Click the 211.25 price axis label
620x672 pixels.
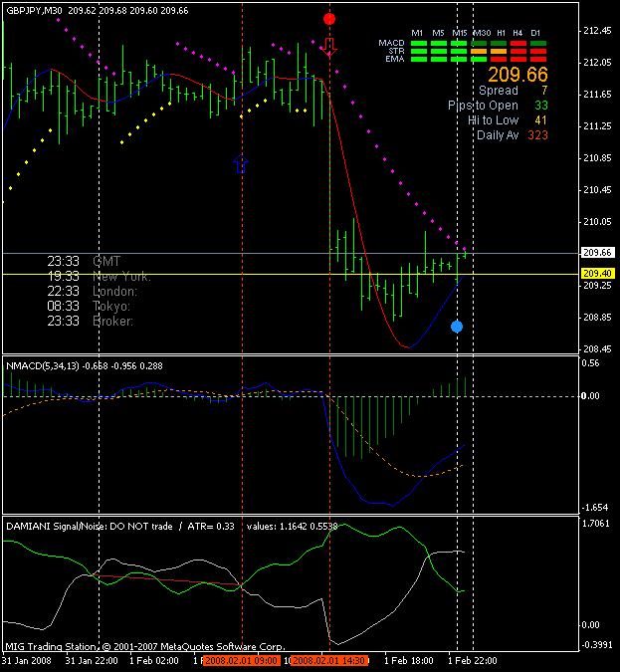coord(597,126)
